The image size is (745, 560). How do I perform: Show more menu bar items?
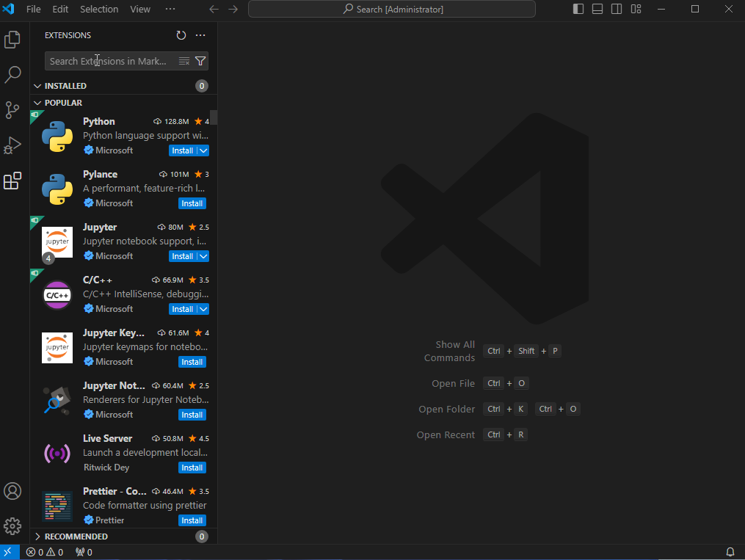(x=170, y=9)
